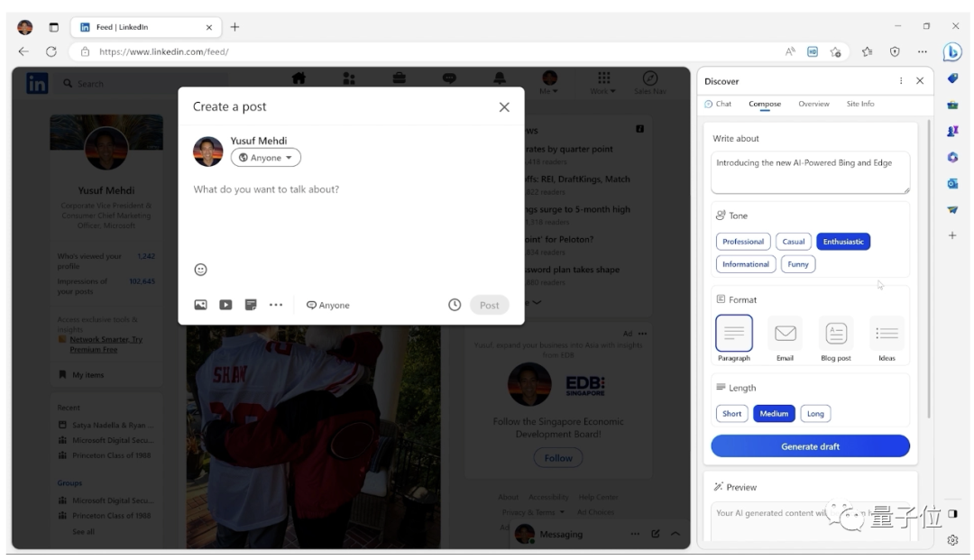Open the Network Smarter, Try Premium Free link
Viewport: 974px width, 560px height.
pos(106,344)
